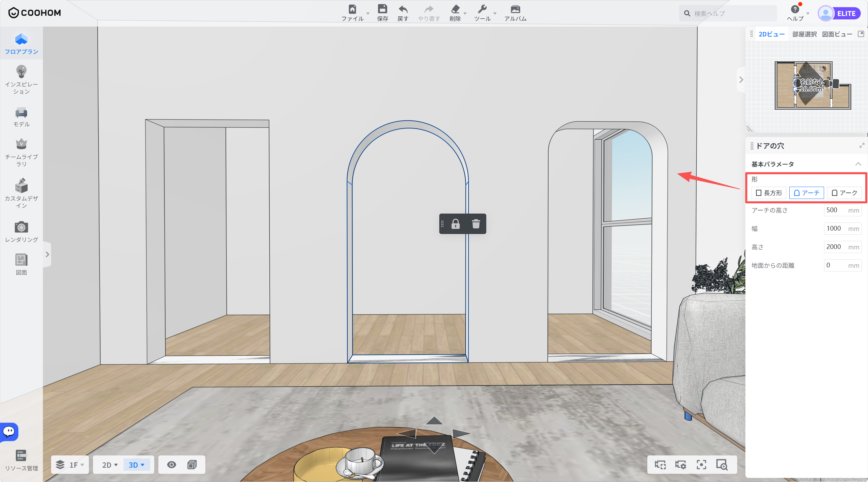The image size is (868, 482).
Task: Click the center focus view icon
Action: (x=701, y=465)
